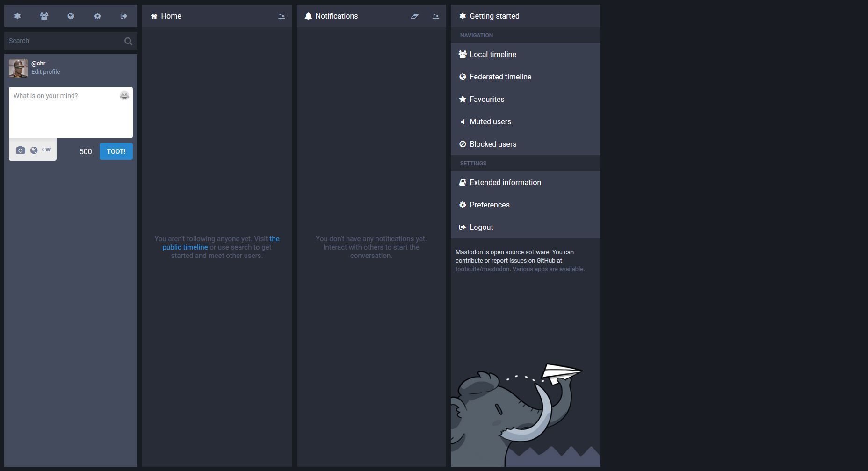Image resolution: width=868 pixels, height=471 pixels.
Task: Click the Getting started column header
Action: click(x=526, y=16)
